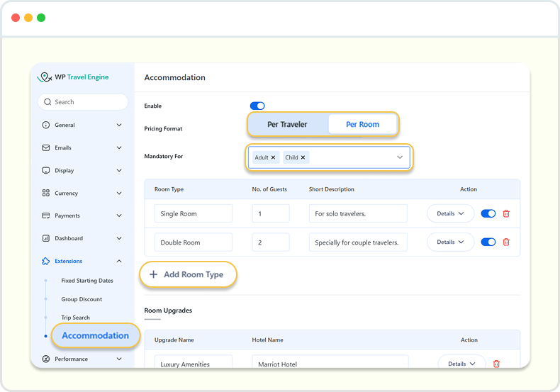This screenshot has height=392, width=560.
Task: Expand the Display menu chevron
Action: (x=119, y=171)
